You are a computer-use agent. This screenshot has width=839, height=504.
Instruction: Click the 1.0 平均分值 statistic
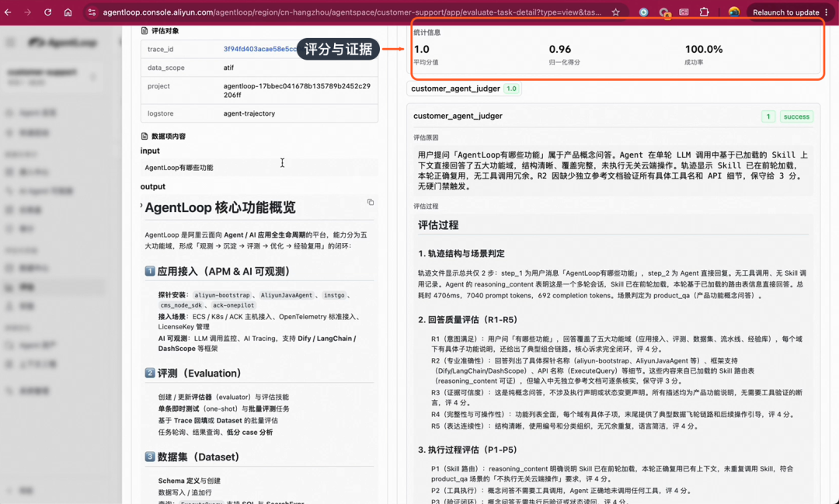(426, 54)
